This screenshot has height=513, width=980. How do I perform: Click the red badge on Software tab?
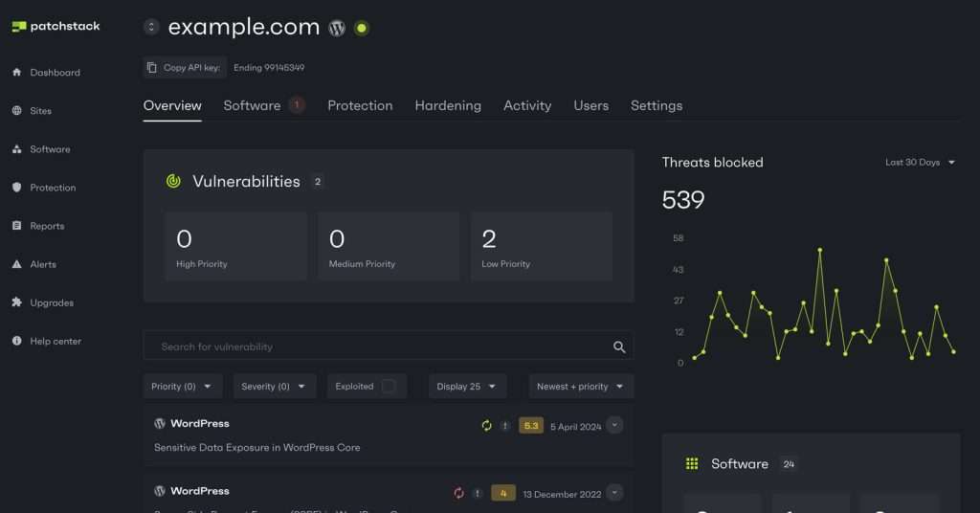coord(297,104)
